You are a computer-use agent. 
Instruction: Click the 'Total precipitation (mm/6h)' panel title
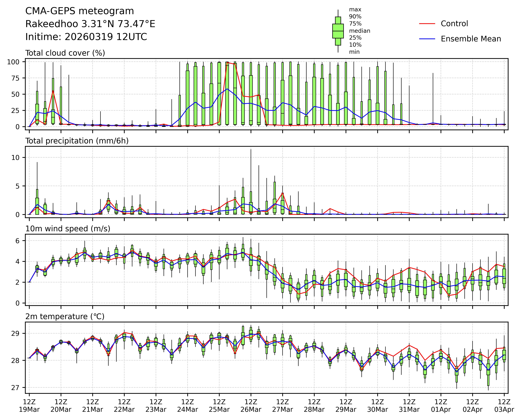coord(77,141)
